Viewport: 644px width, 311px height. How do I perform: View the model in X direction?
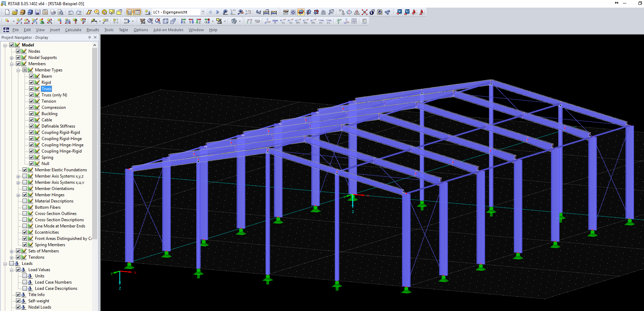pos(184,21)
